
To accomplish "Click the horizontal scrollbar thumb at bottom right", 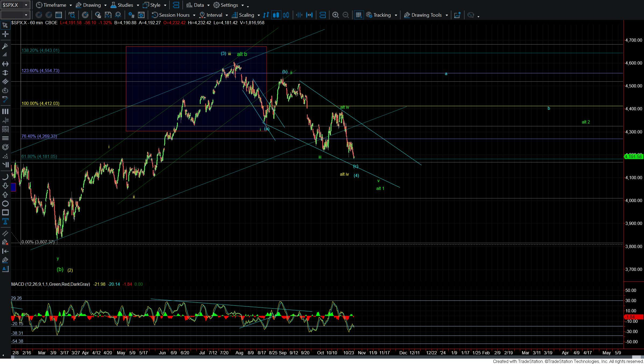I will click(x=636, y=357).
